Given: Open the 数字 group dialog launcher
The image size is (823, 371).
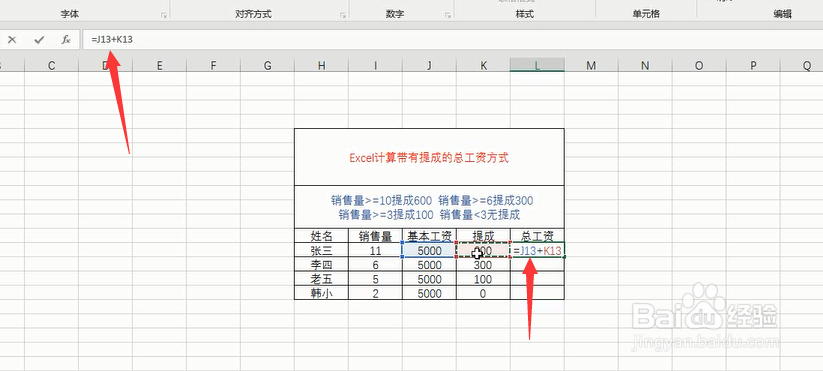Looking at the screenshot, I should click(x=448, y=16).
